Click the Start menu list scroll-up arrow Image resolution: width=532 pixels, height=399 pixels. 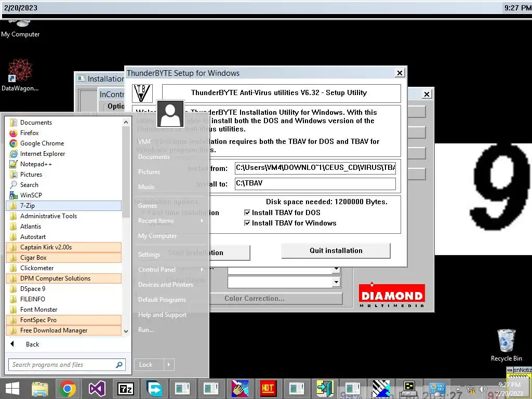(126, 122)
